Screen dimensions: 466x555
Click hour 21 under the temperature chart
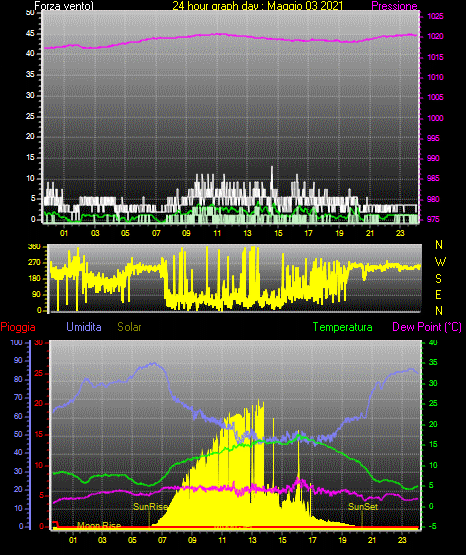[x=372, y=540]
